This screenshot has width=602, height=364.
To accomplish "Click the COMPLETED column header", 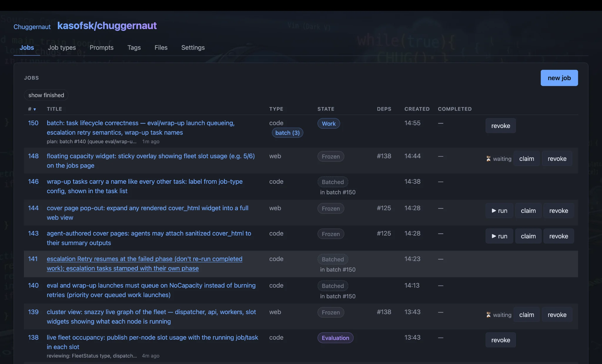I will click(x=455, y=109).
